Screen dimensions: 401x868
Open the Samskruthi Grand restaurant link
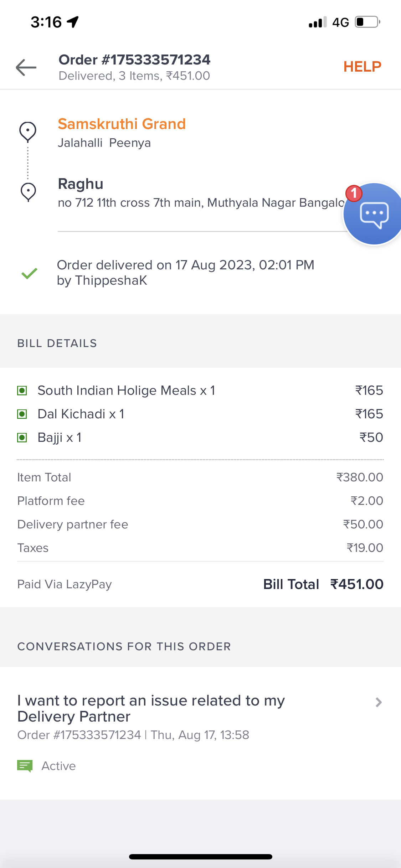pyautogui.click(x=122, y=124)
